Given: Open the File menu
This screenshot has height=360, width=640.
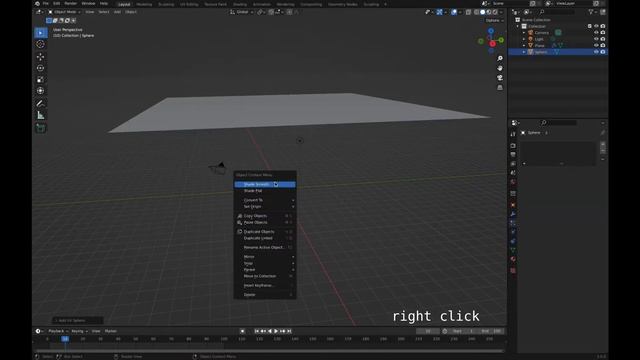Looking at the screenshot, I should point(46,3).
